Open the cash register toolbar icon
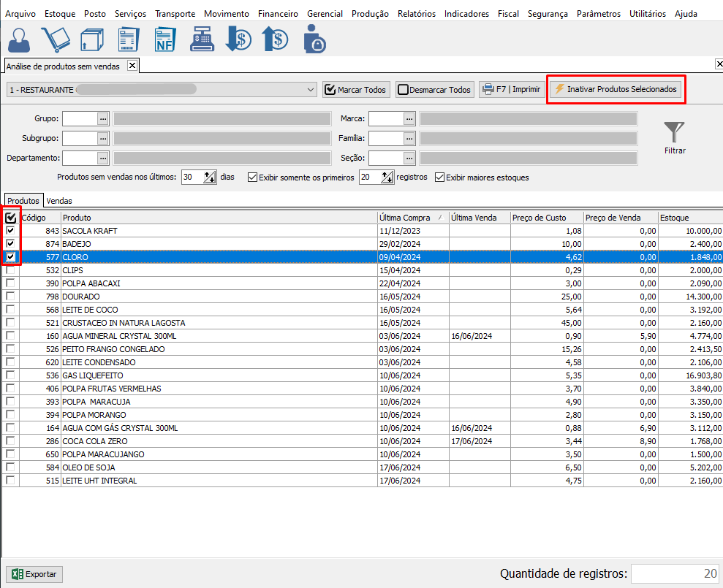This screenshot has width=723, height=588. tap(200, 39)
